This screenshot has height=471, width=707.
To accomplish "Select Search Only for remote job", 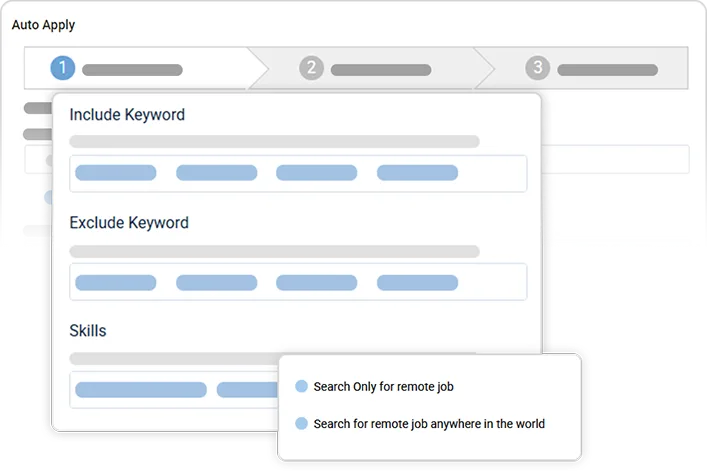I will point(302,387).
